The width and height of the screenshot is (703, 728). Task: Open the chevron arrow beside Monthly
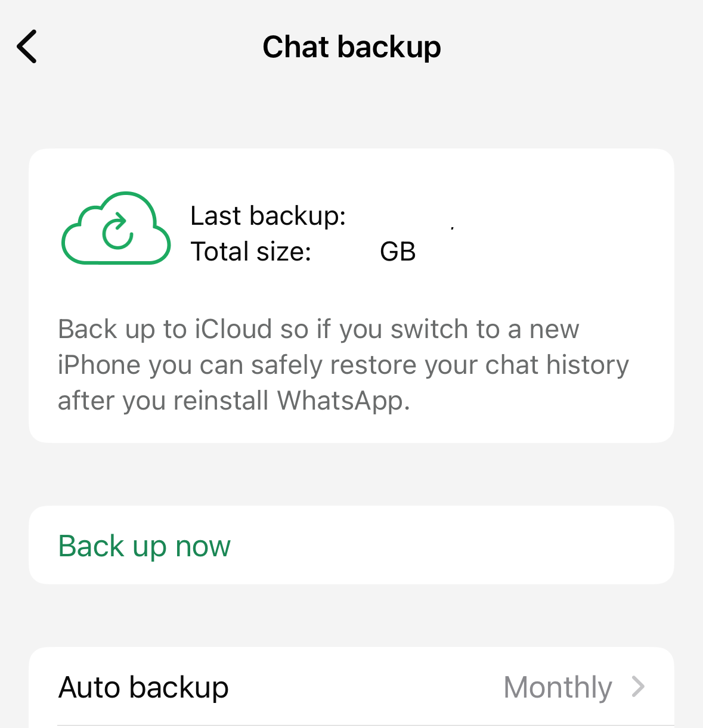click(x=638, y=687)
